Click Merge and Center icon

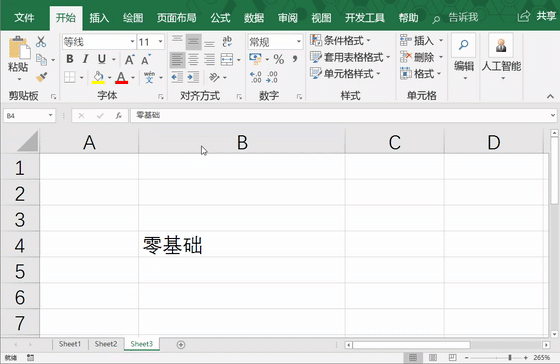tap(227, 59)
